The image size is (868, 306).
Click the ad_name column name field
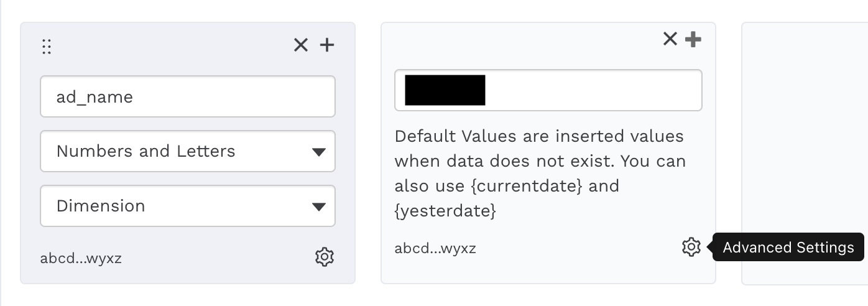pos(187,96)
